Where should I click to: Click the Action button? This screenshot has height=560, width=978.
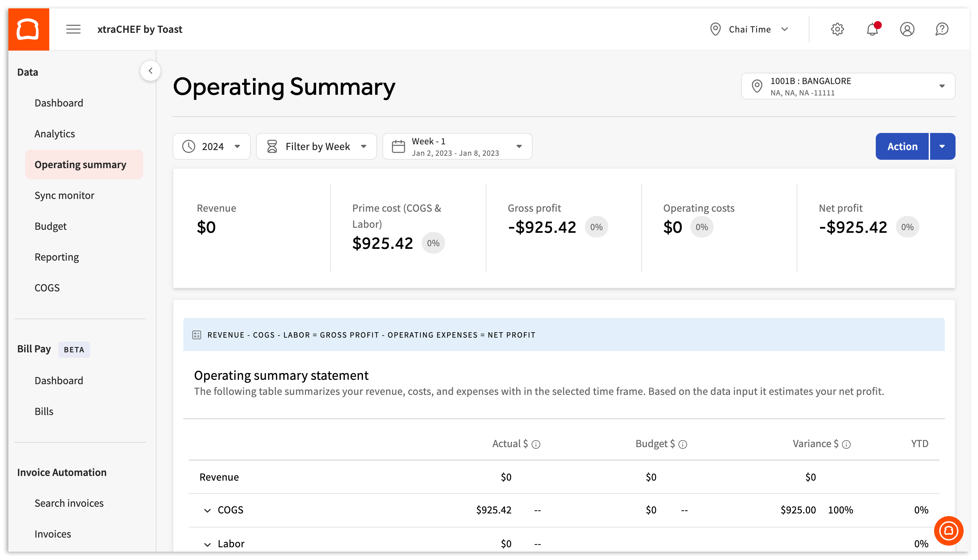(x=902, y=147)
